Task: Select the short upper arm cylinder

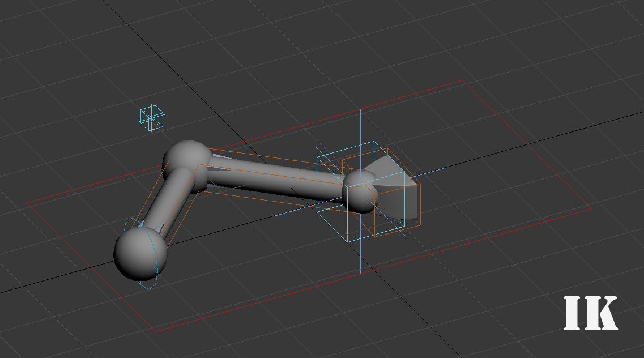Action: pos(169,203)
